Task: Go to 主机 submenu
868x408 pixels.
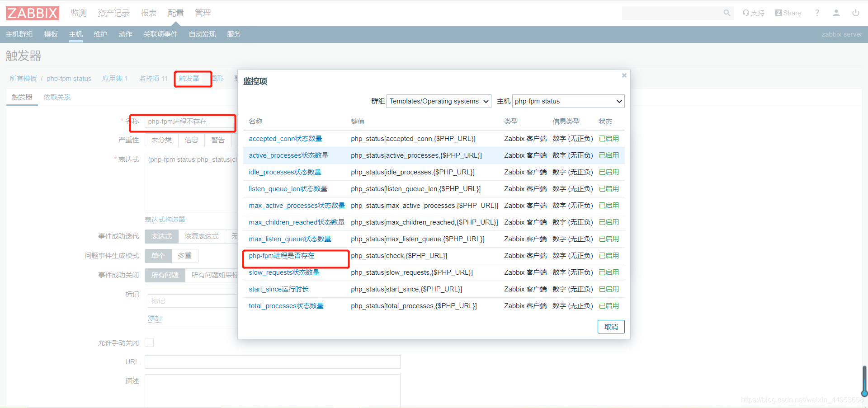Action: click(76, 34)
